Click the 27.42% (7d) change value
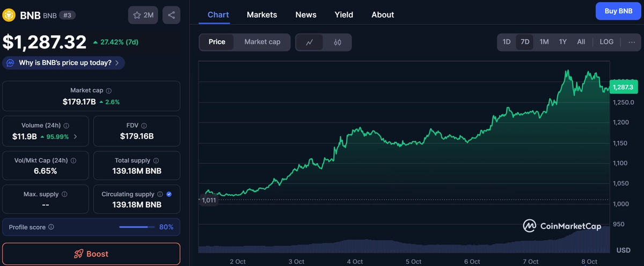Viewport: 644px width, 266px height. (x=119, y=42)
